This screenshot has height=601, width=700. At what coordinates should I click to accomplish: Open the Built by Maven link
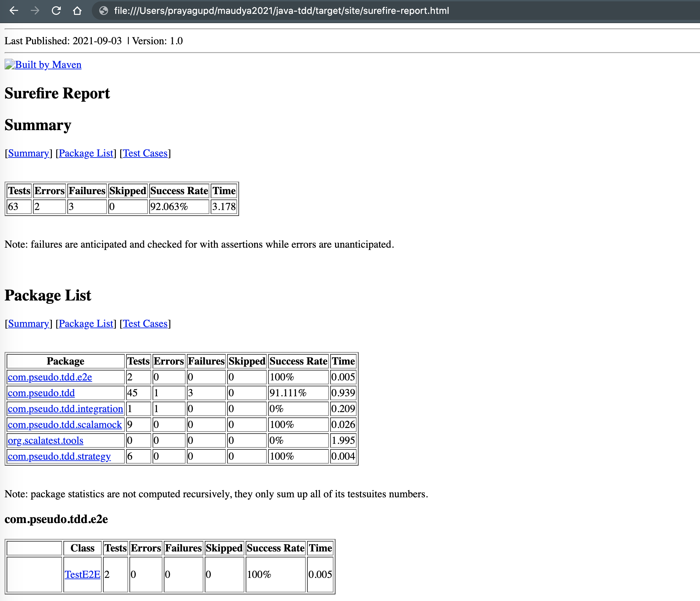pos(48,64)
